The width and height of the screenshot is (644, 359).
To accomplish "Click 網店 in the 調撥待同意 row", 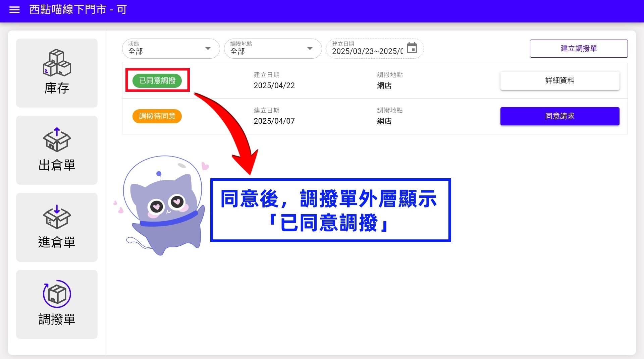I will (384, 121).
